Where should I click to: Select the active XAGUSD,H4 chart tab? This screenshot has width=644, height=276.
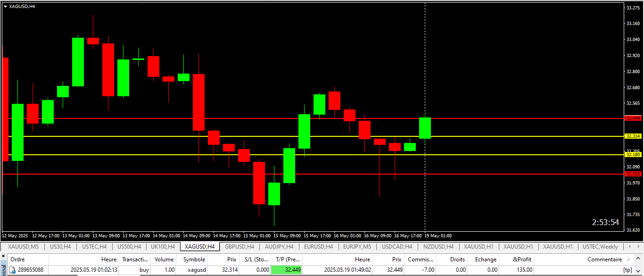tap(200, 246)
